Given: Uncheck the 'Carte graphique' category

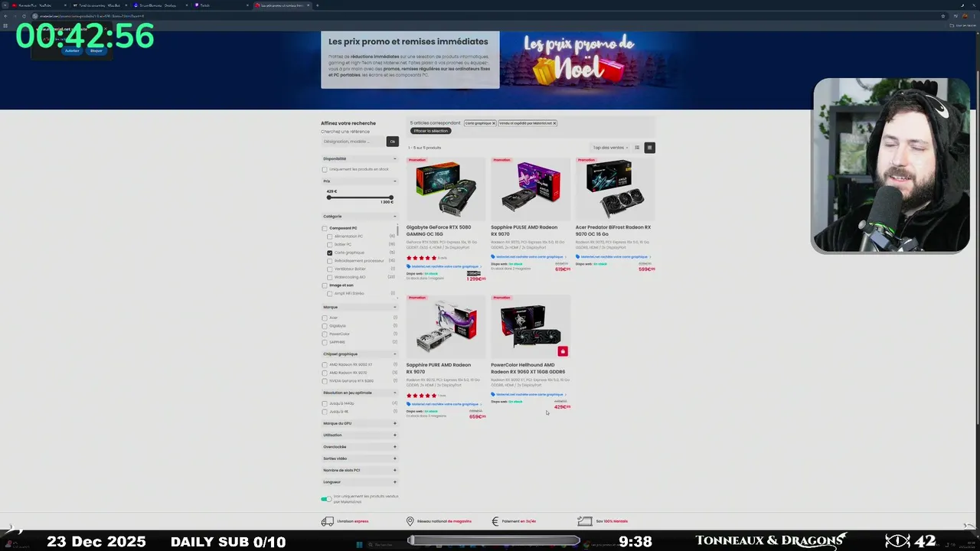Looking at the screenshot, I should (x=330, y=253).
